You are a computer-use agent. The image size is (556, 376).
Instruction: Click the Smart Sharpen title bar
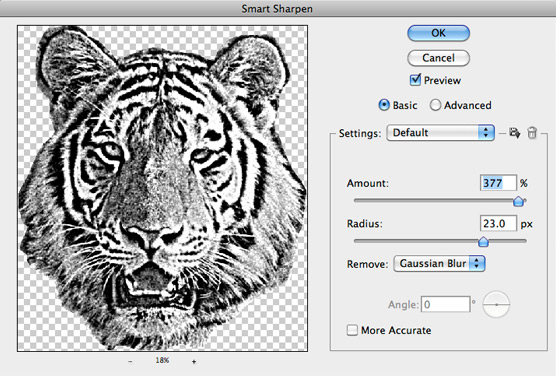[278, 8]
